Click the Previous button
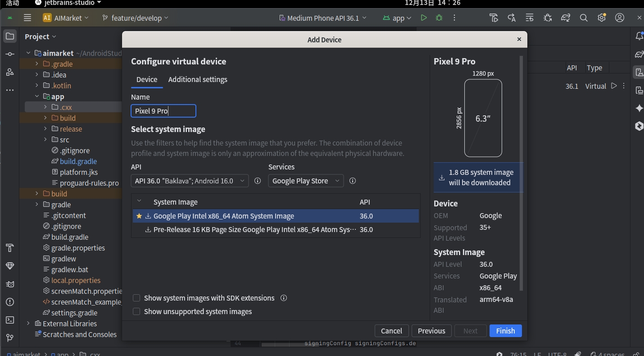Image resolution: width=644 pixels, height=356 pixels. coord(431,331)
